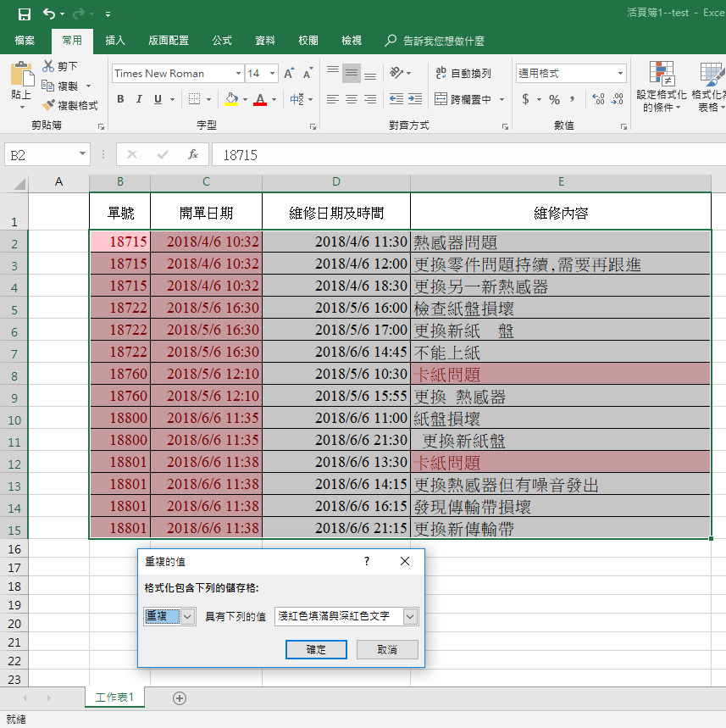This screenshot has width=726, height=728.
Task: Apply comma style format
Action: coord(573,99)
